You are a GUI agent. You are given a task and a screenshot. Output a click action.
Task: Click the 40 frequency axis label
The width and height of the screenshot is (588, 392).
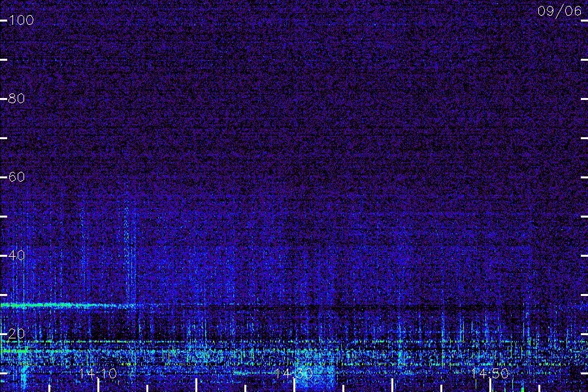16,255
